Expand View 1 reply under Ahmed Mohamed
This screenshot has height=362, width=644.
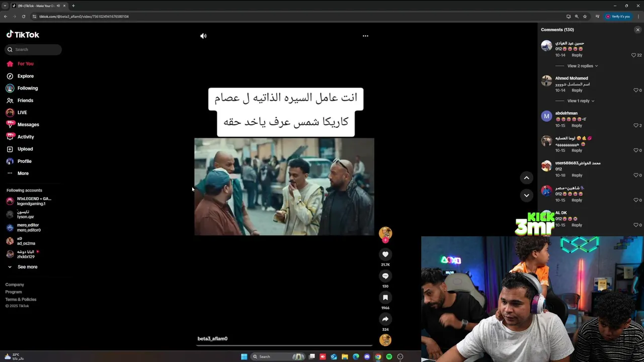[x=581, y=101]
